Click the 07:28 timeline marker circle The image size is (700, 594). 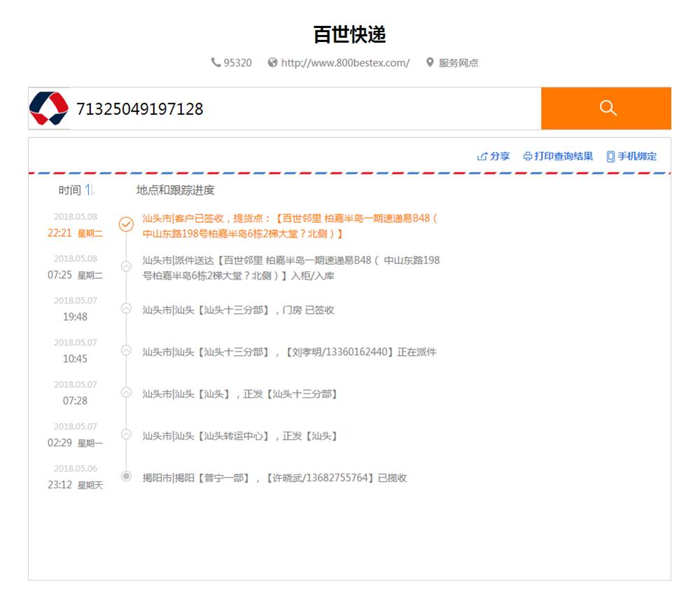click(126, 392)
